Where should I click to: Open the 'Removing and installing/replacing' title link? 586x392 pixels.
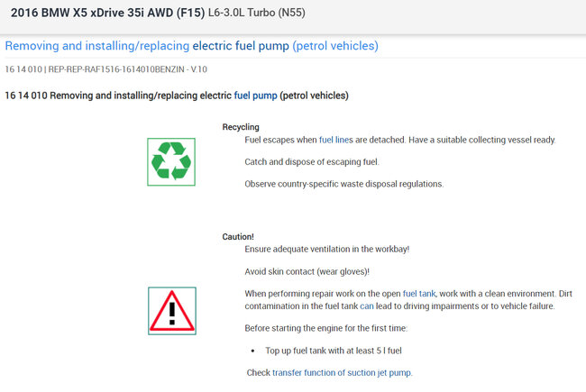[97, 46]
